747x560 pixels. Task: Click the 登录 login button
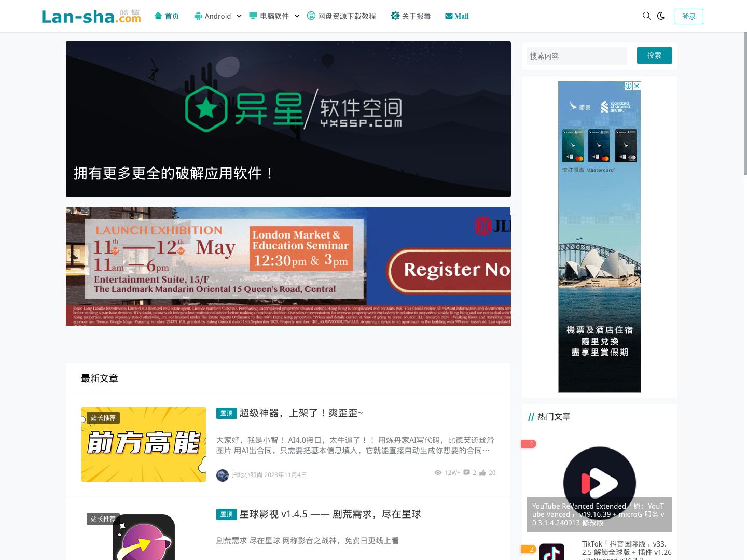pyautogui.click(x=689, y=17)
